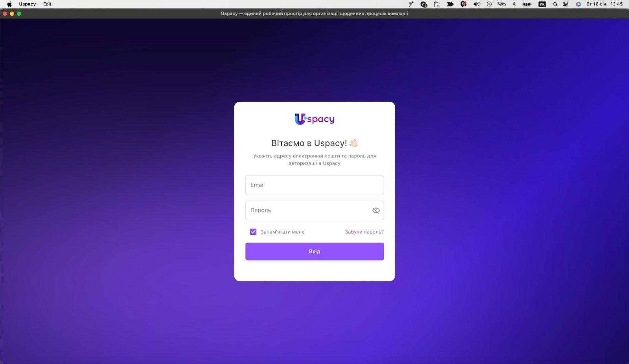Screen dimensions: 629x364
Task: Click the Вхід login button
Action: point(314,251)
